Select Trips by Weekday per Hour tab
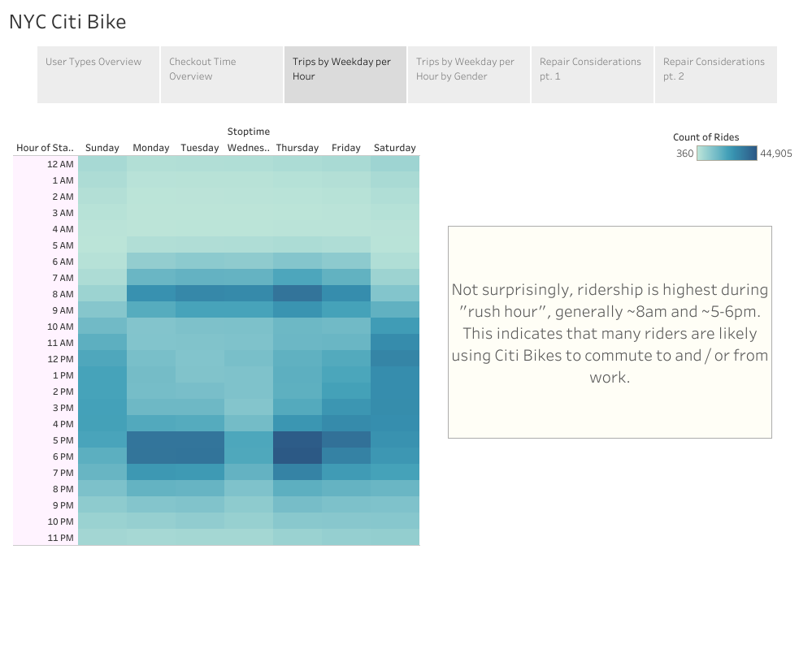 345,75
